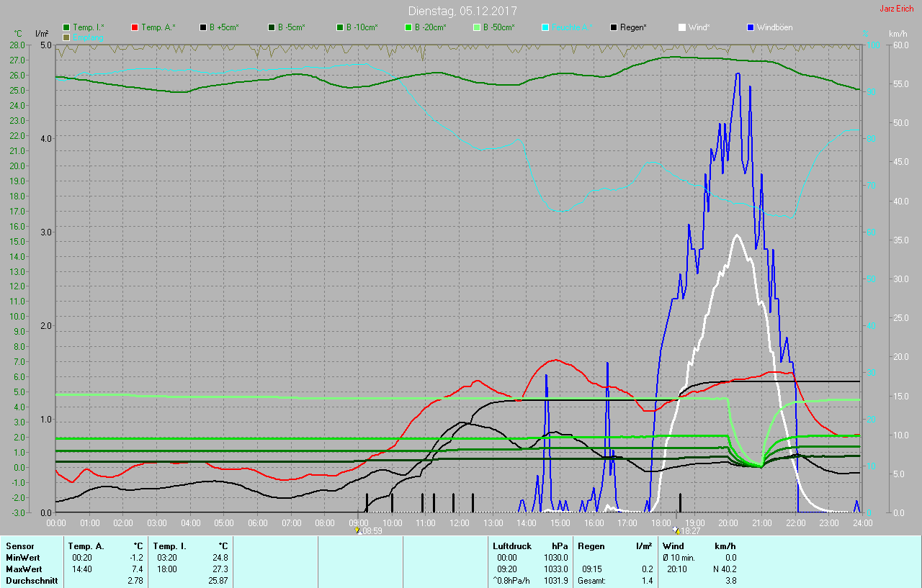Click the 'MinWert' row label
This screenshot has width=922, height=588.
click(x=22, y=558)
